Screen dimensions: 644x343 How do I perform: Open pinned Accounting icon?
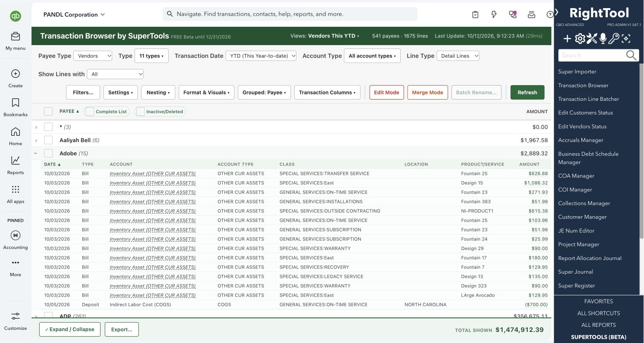[15, 235]
